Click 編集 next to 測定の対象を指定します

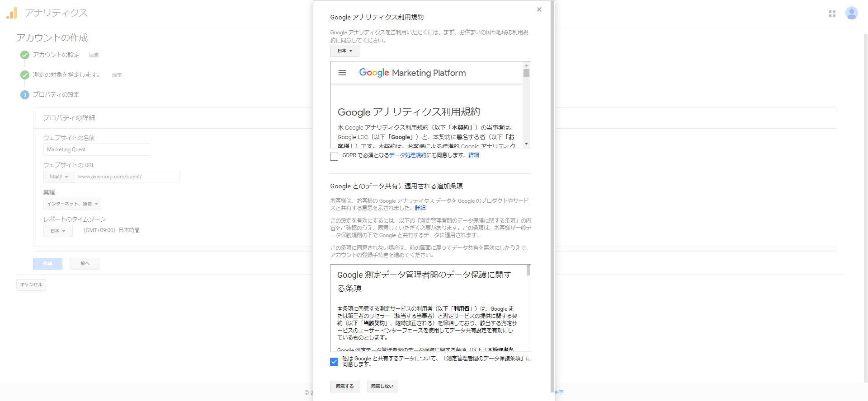pyautogui.click(x=117, y=75)
